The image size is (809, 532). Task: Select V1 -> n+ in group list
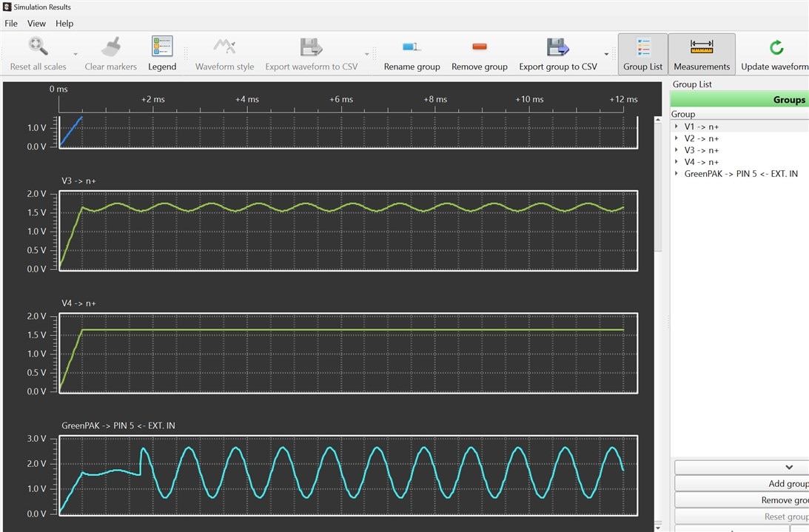coord(701,127)
